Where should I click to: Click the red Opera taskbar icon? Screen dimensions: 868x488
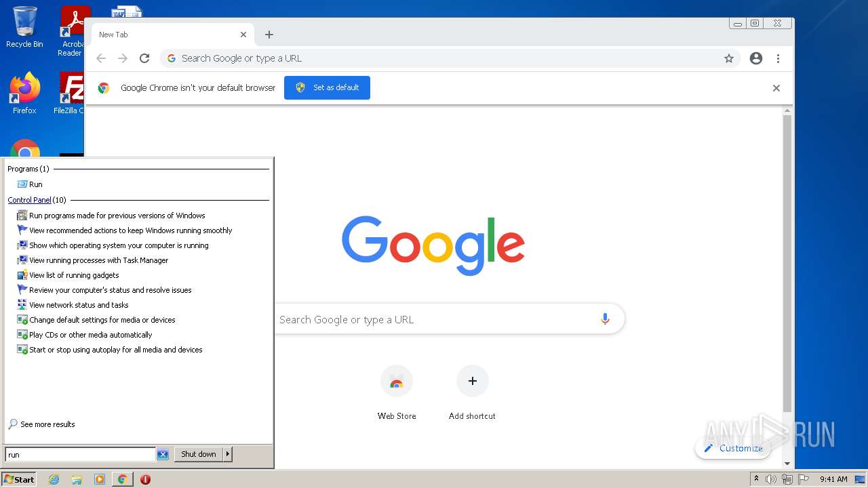145,479
